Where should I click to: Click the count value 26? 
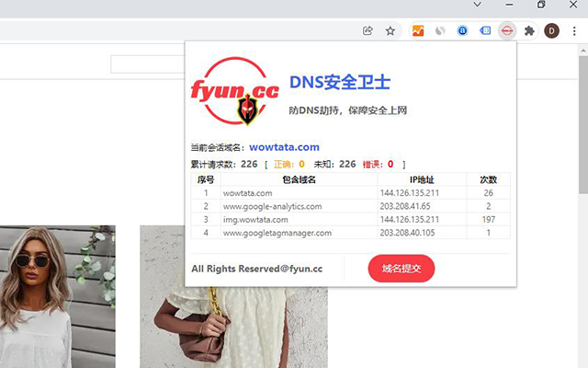pyautogui.click(x=488, y=193)
